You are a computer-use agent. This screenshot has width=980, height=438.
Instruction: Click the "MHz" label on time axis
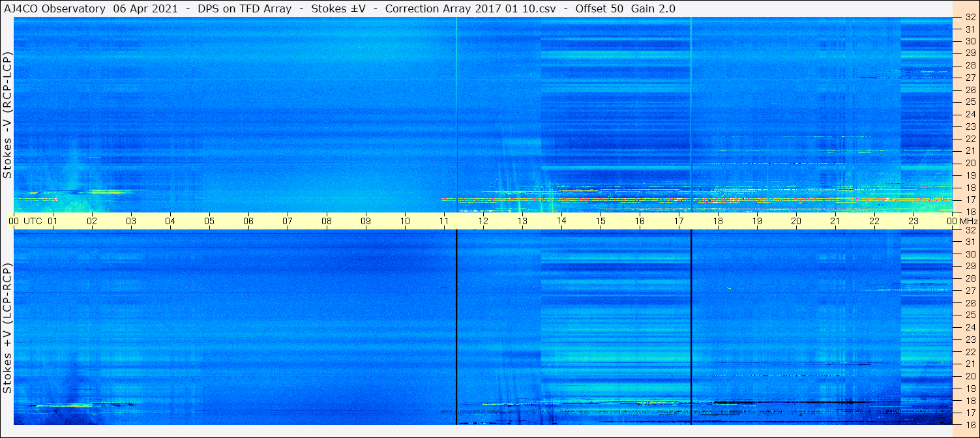pos(968,221)
